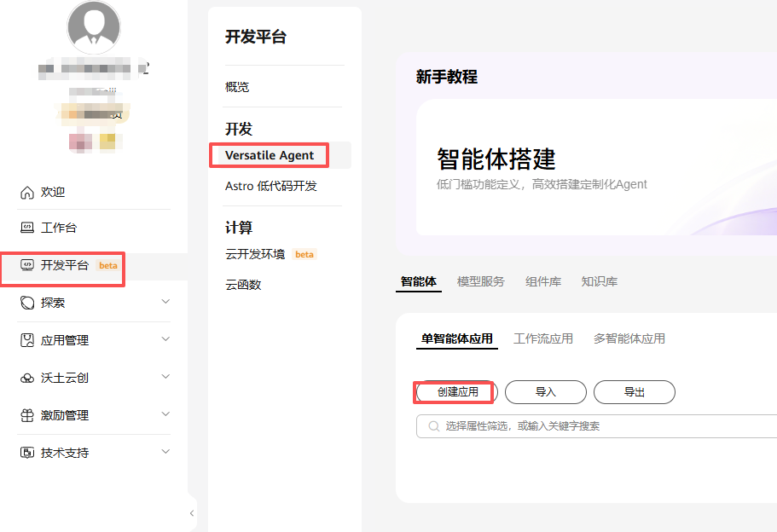Click the 创建应用 button
Viewport: 777px width, 532px height.
tap(455, 392)
